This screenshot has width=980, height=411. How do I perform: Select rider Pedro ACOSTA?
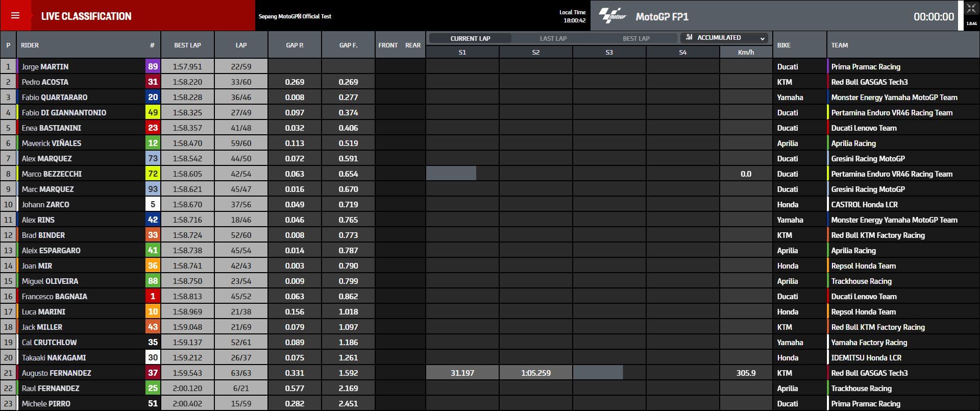click(x=45, y=82)
